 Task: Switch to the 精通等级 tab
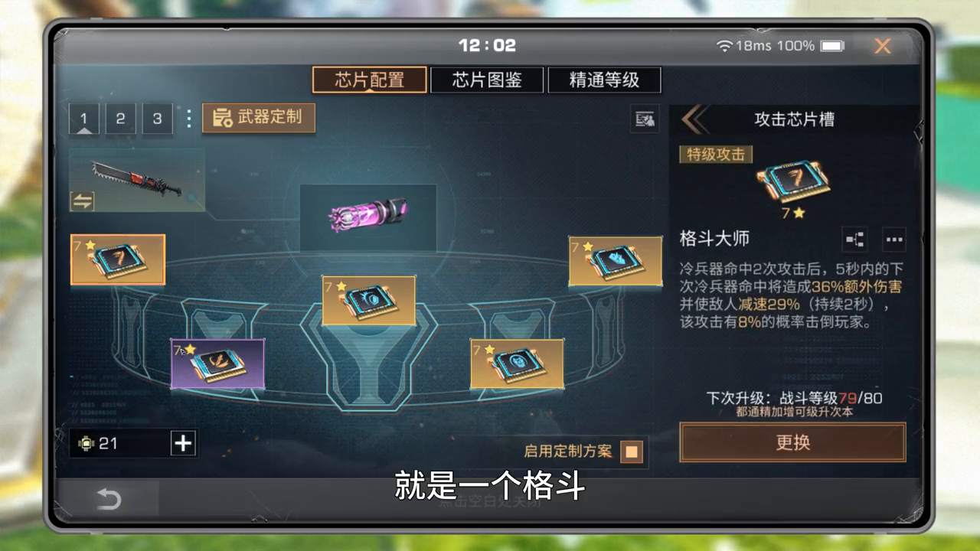pos(604,80)
